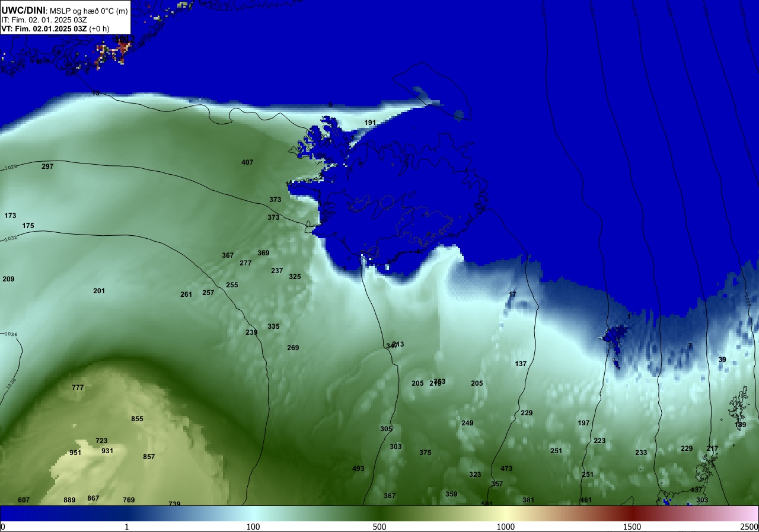Click the value 407 on the map
The image size is (759, 532).
[x=247, y=162]
